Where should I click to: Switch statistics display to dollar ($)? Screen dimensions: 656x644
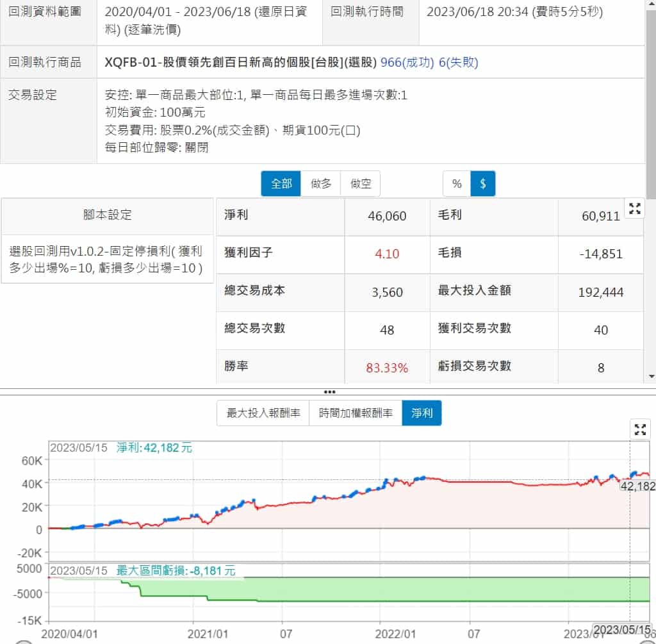[x=483, y=184]
